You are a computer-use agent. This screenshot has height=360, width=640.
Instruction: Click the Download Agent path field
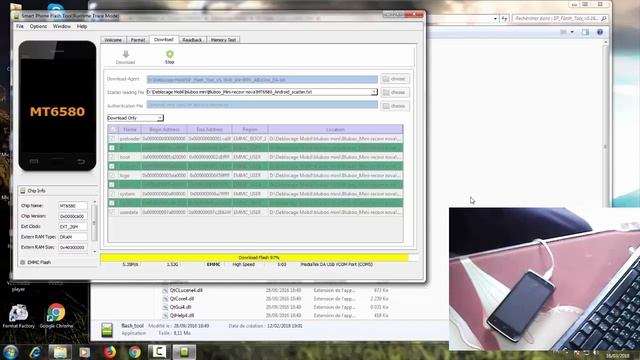tap(262, 79)
